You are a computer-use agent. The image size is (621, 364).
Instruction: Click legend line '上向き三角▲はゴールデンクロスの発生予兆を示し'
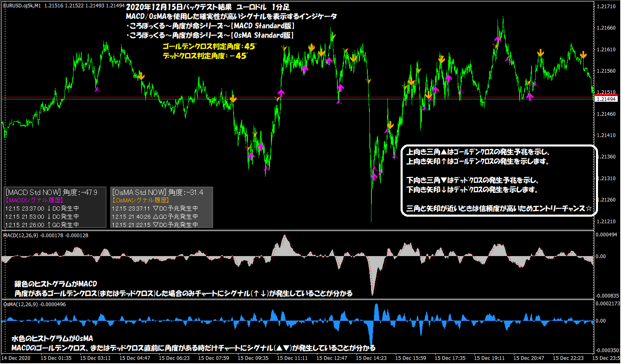478,152
